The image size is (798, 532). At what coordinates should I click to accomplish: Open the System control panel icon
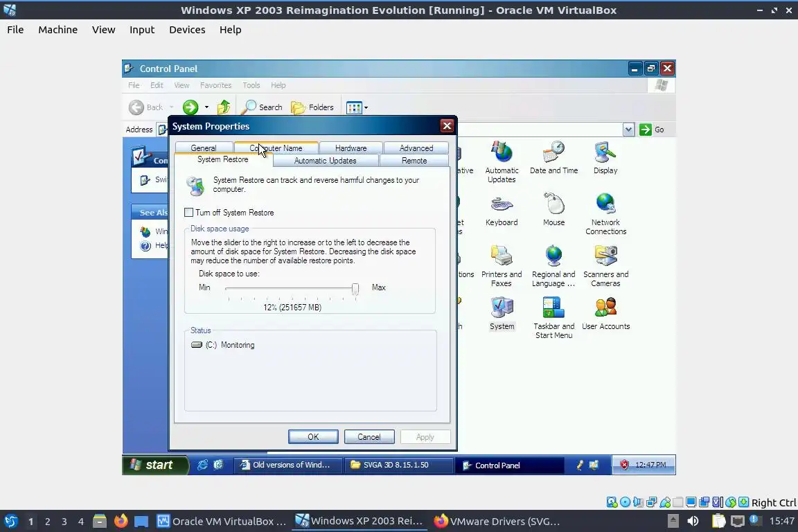502,314
